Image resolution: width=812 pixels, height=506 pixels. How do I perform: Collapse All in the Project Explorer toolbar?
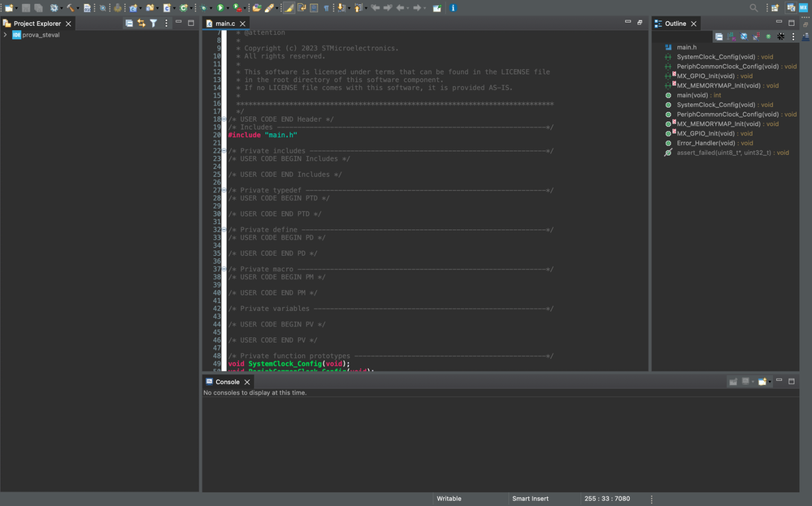(129, 24)
